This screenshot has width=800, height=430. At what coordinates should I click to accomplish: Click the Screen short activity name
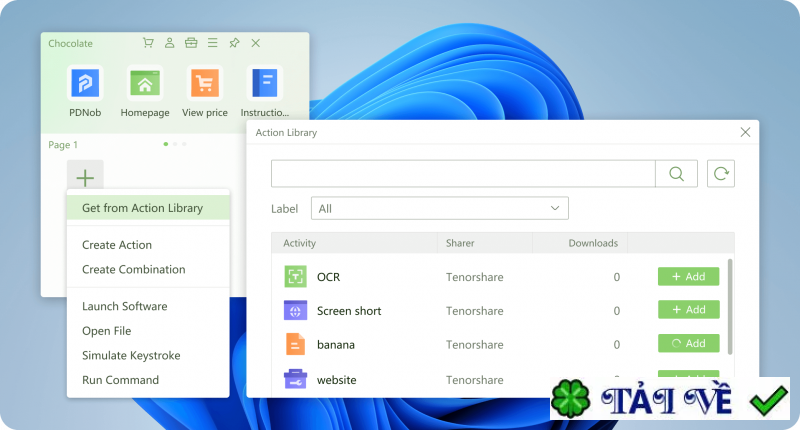click(349, 311)
